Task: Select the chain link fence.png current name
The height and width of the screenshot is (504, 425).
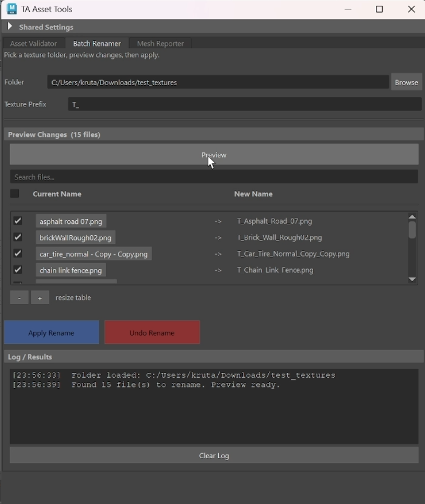Action: pos(71,270)
